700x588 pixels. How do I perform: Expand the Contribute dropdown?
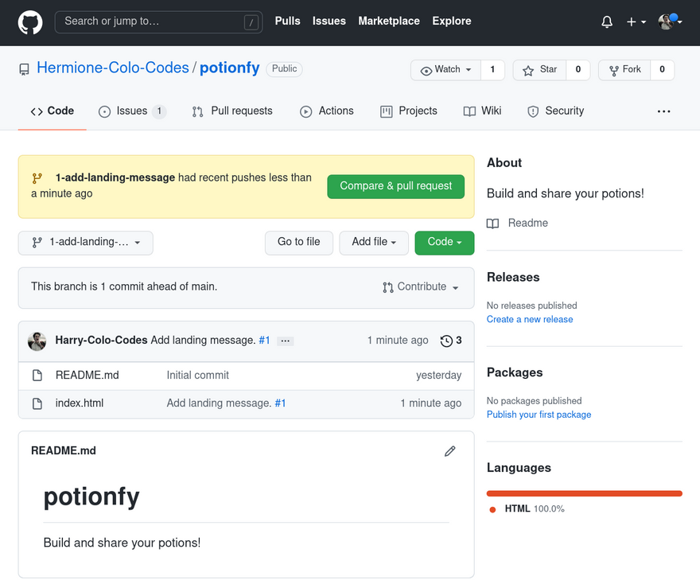(421, 287)
